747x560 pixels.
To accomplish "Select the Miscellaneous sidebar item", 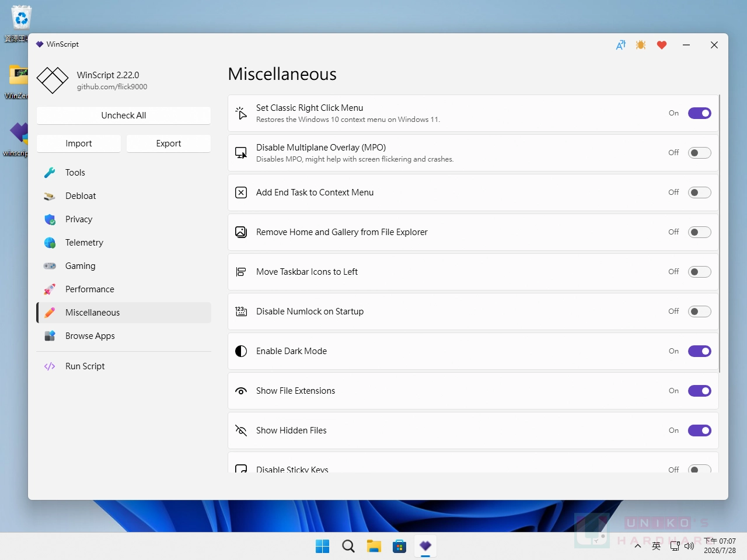I will click(124, 313).
